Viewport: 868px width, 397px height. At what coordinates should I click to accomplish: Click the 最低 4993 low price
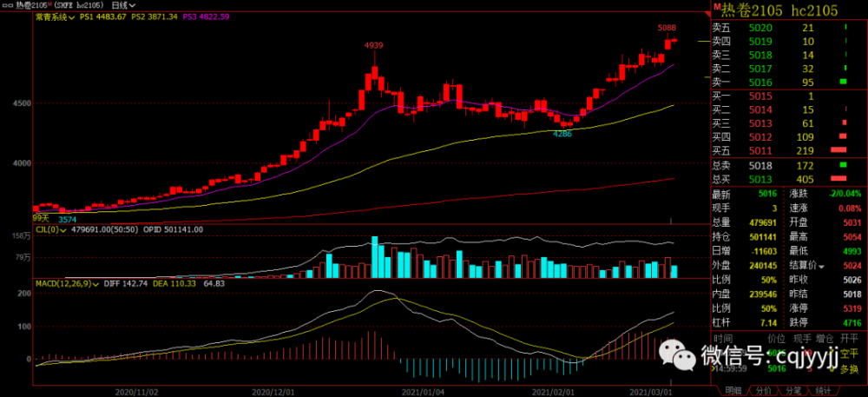click(852, 251)
